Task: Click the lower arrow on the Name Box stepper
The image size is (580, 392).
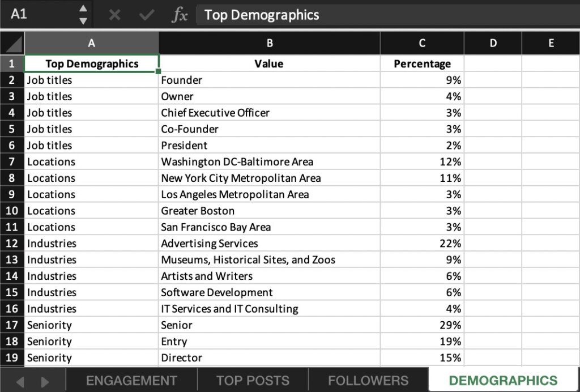Action: (83, 20)
